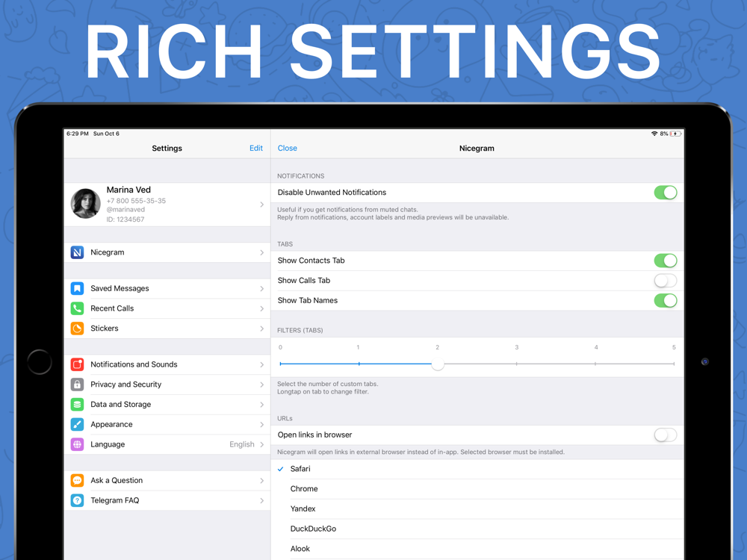Click the Language globe icon
The image size is (747, 560).
point(77,445)
